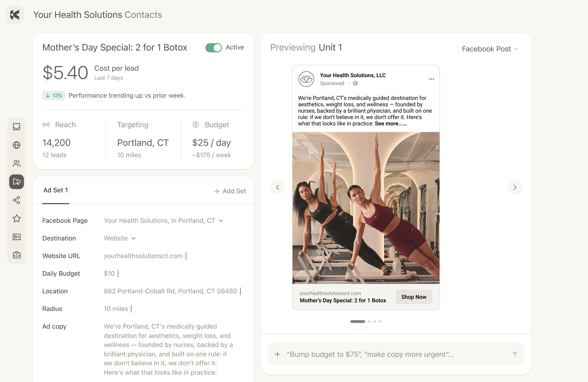Open the share nodes icon in sidebar
588x382 pixels.
pos(16,200)
